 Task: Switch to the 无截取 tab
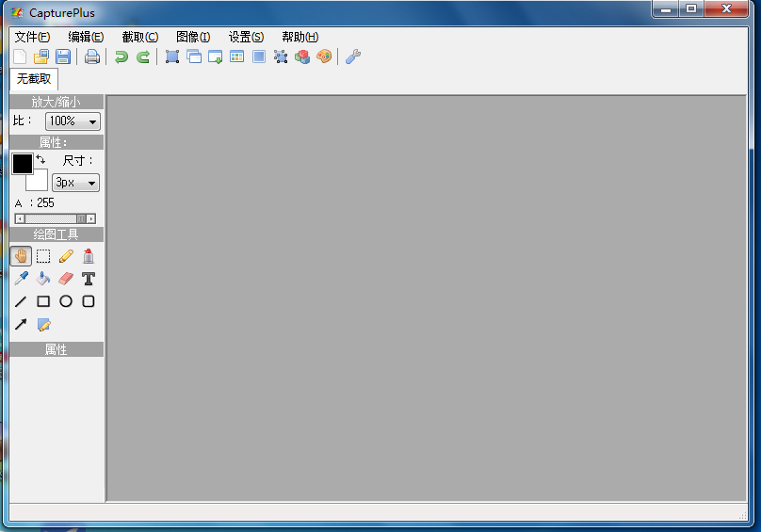click(x=34, y=79)
